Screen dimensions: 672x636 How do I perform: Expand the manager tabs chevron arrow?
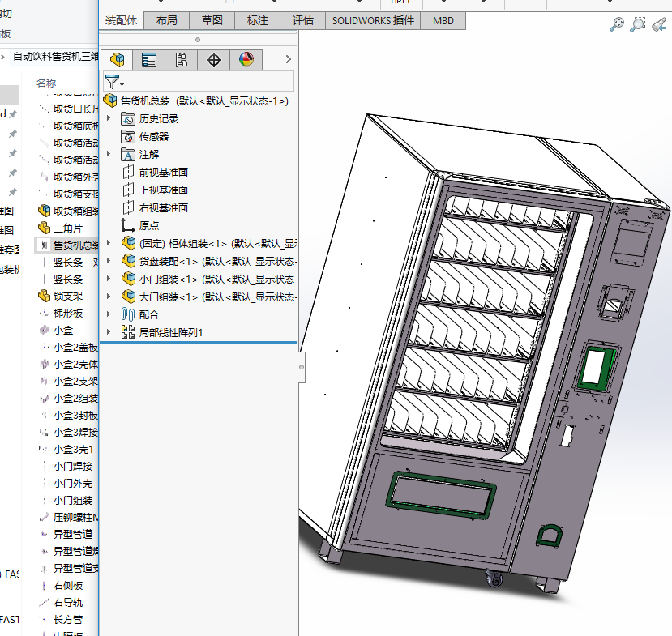click(288, 59)
